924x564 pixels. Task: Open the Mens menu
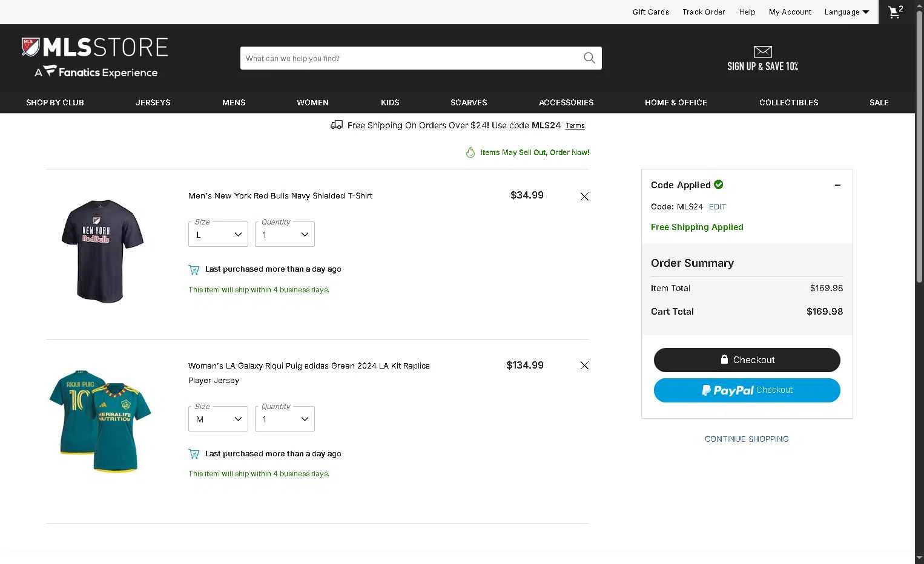(x=234, y=102)
